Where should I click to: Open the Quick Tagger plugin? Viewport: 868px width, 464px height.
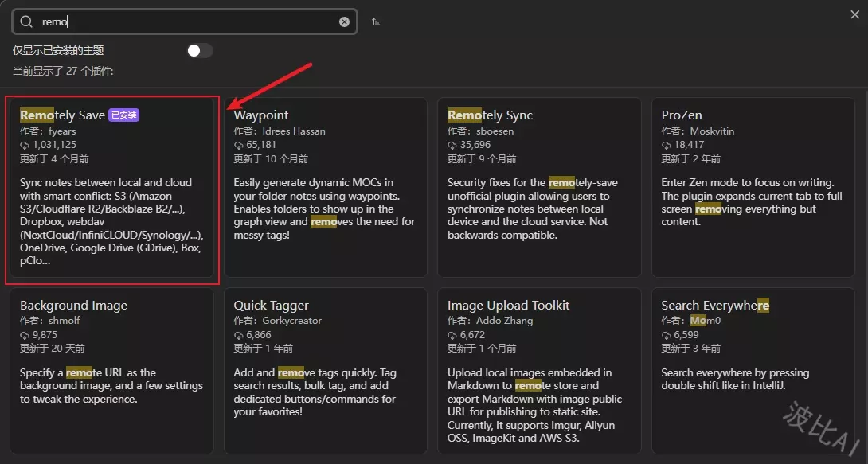[x=326, y=371]
